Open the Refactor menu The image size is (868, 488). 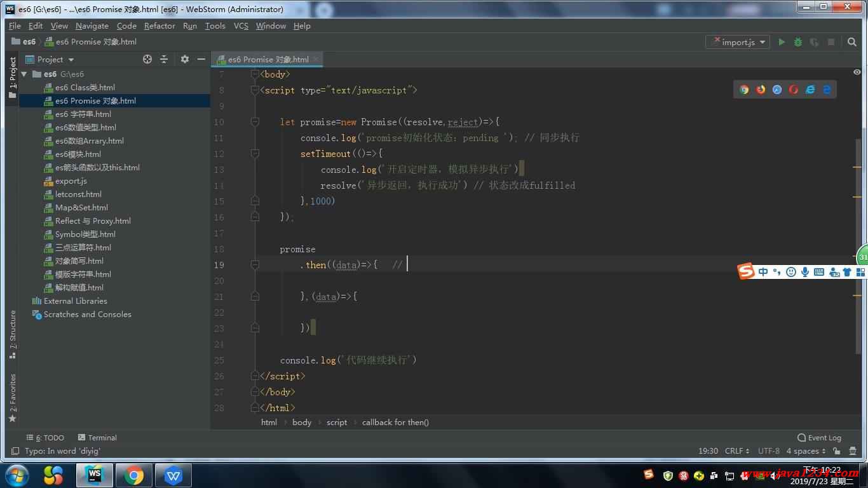pos(159,26)
